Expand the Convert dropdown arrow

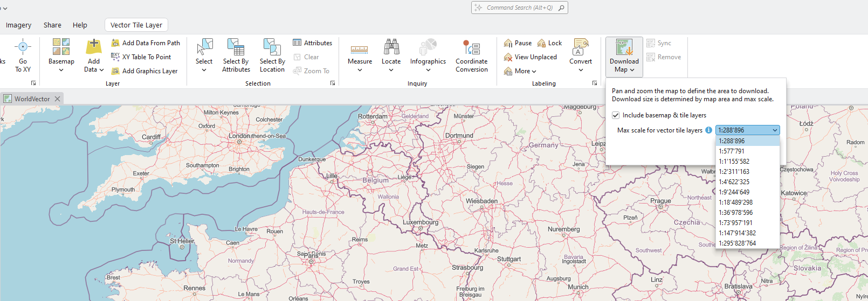coord(581,70)
